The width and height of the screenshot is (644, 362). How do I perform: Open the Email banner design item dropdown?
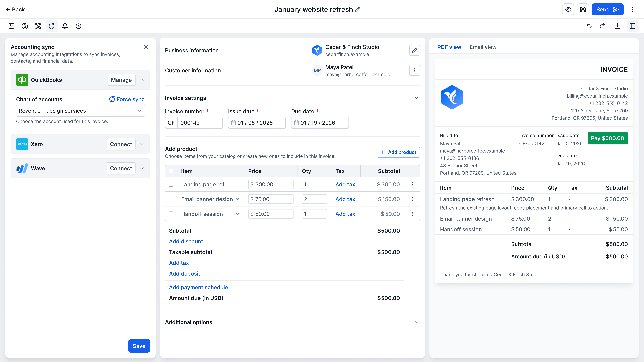coord(237,199)
